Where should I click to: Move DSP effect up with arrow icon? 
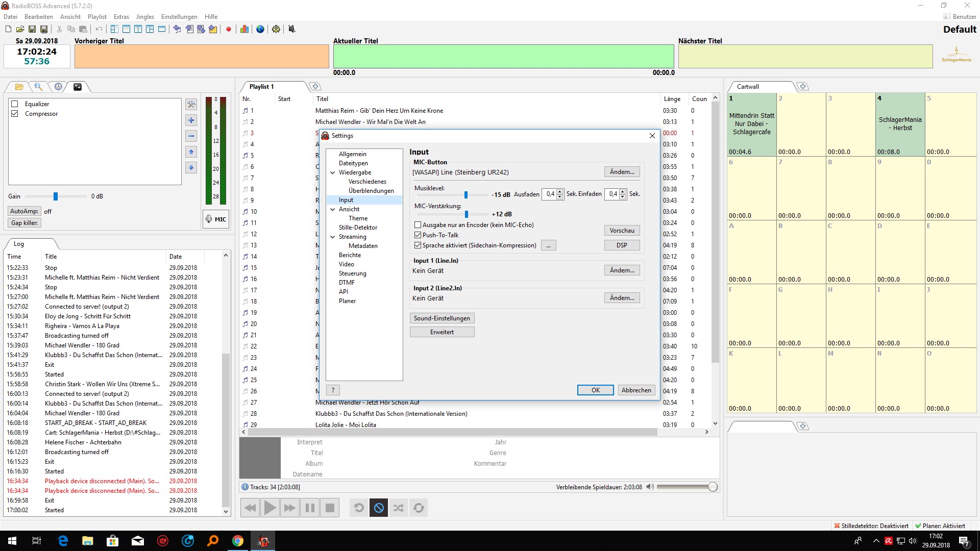point(191,152)
